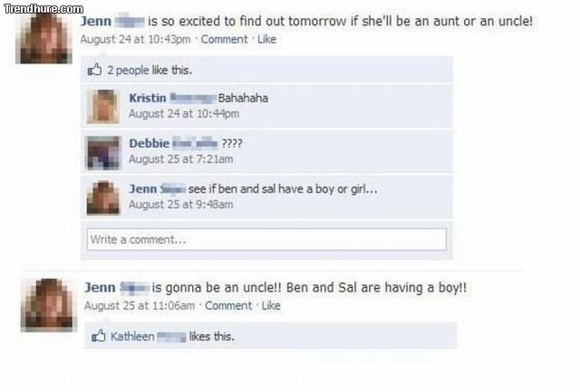Click Jenn's name on the second status
Screen dimensions: 580x392
(x=100, y=288)
